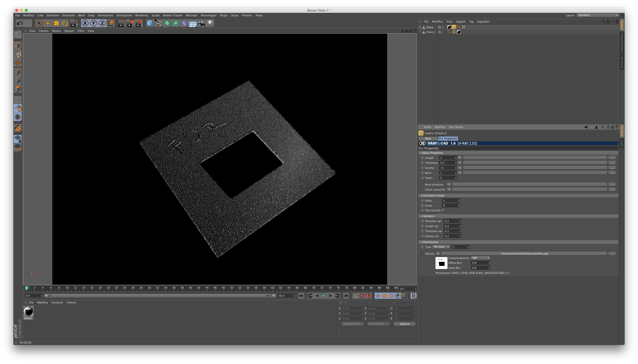Screen dimensions: 638x364
Task: Open render settings clapperboard gear icon
Action: [x=139, y=23]
